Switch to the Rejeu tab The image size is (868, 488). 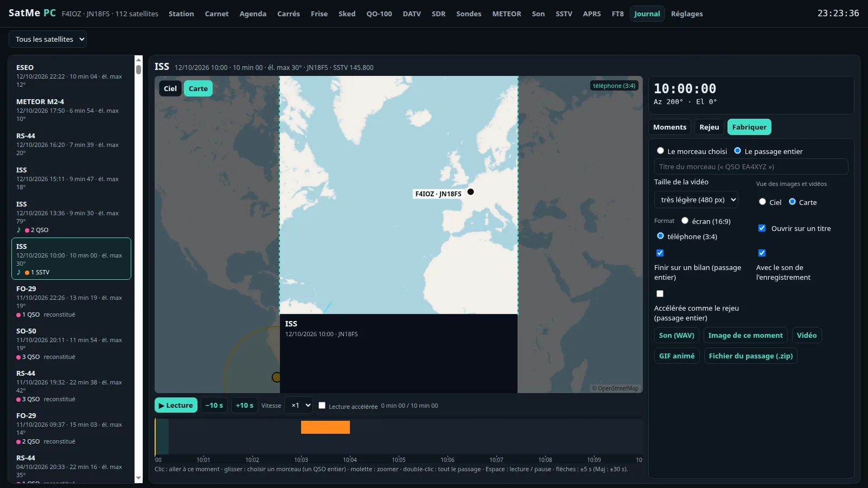[x=709, y=127]
